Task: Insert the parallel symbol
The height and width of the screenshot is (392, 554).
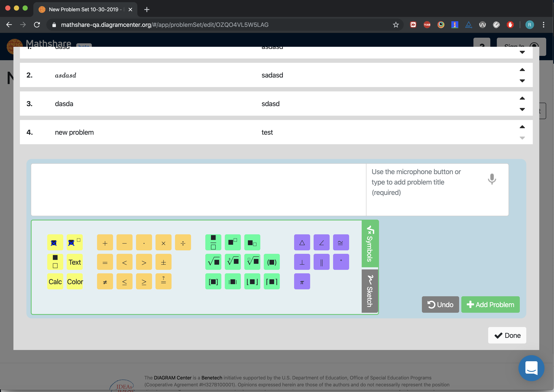Action: click(322, 262)
